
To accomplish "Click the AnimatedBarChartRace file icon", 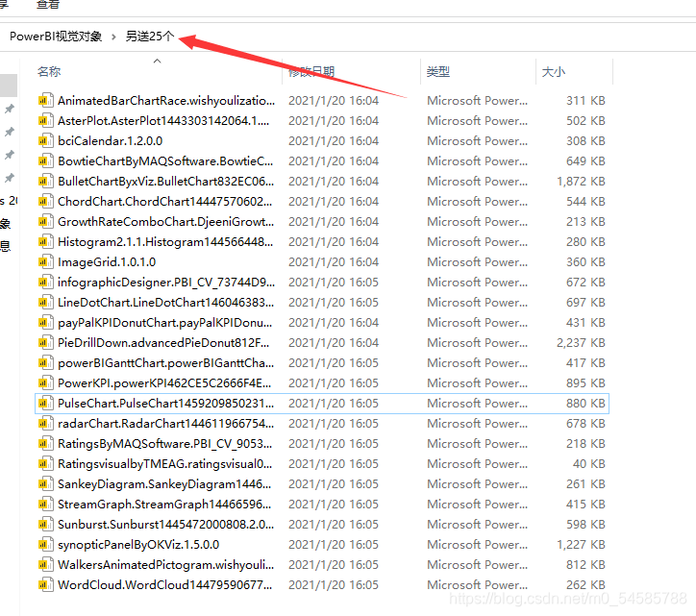I will coord(46,101).
